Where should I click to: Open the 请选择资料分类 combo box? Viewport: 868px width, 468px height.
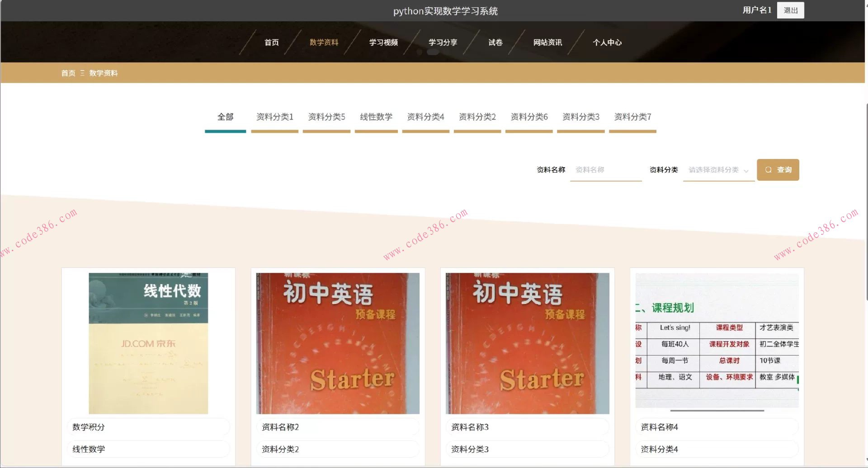pos(714,170)
